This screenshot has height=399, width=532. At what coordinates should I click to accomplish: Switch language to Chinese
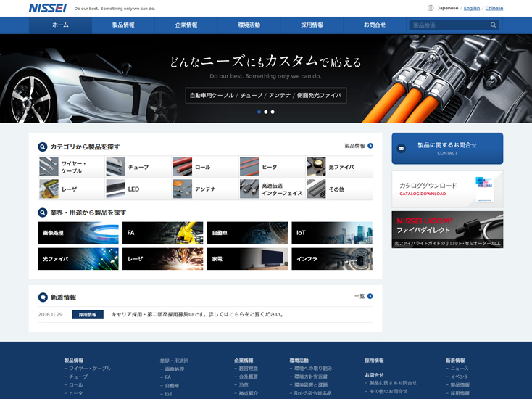494,8
